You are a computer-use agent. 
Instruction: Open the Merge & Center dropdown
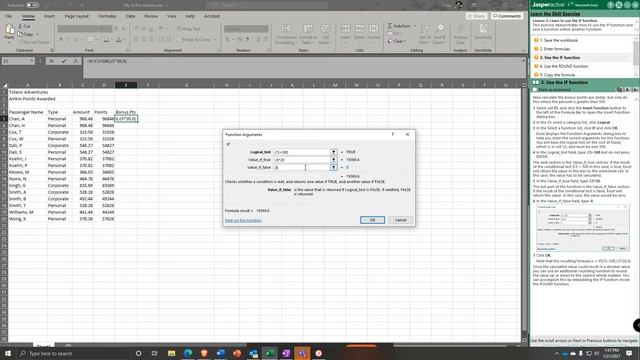coord(215,40)
